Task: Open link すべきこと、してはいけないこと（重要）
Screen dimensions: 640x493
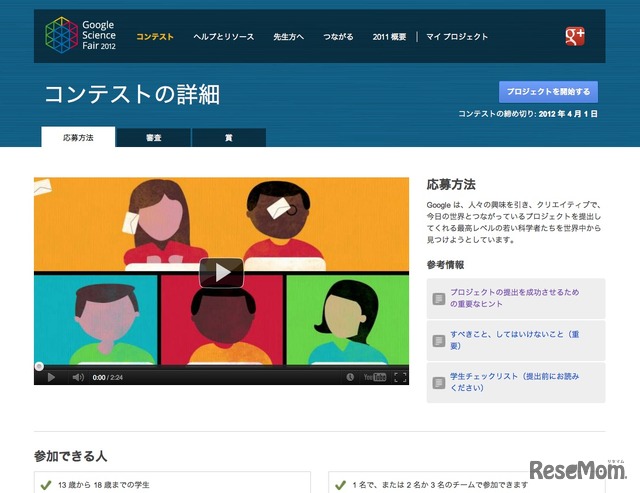Action: point(514,340)
